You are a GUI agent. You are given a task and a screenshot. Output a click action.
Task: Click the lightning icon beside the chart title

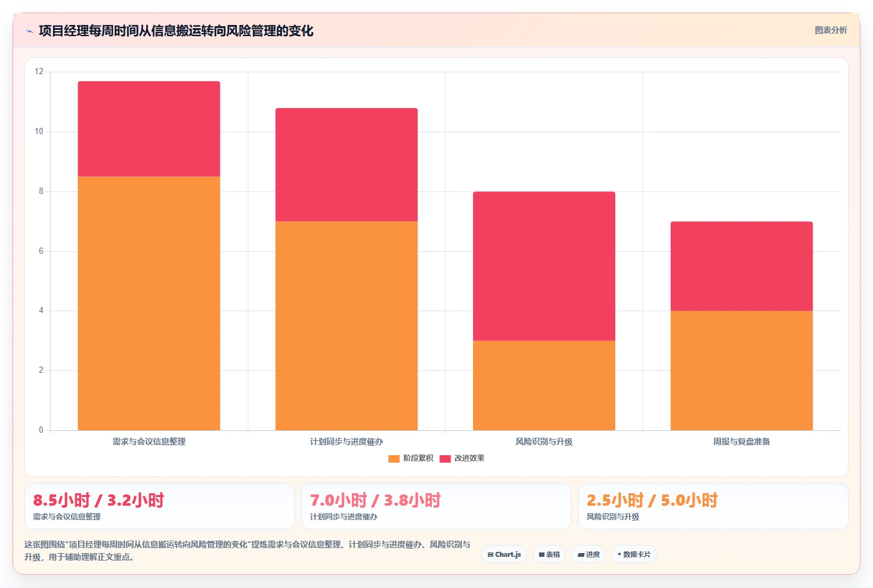click(29, 31)
